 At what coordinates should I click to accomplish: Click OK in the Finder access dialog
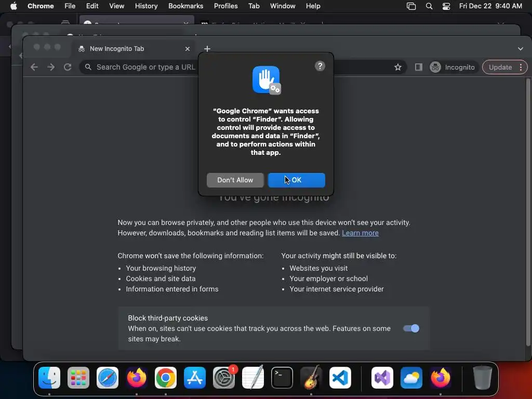pos(296,180)
